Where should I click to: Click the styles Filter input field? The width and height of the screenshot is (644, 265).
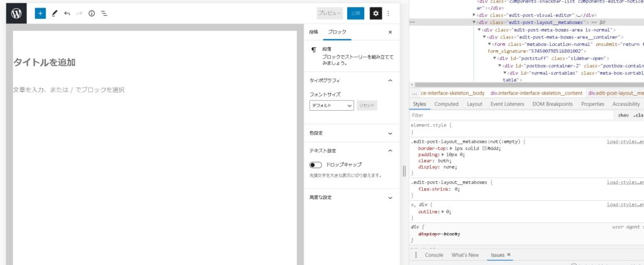coord(509,115)
